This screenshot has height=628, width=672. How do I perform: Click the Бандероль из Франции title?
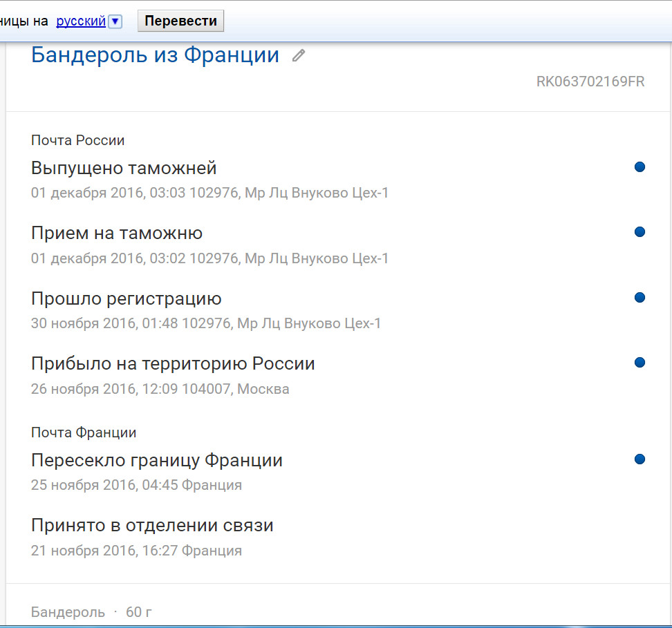[155, 55]
